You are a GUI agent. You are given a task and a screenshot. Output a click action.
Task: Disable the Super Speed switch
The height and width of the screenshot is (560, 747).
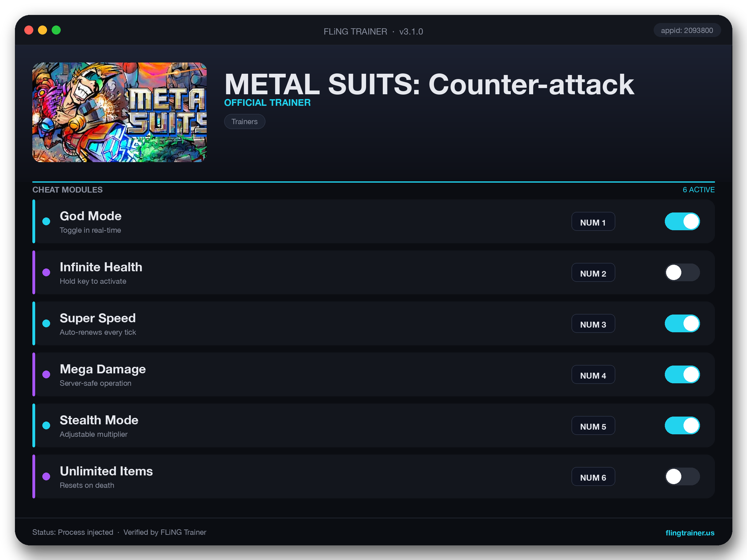(682, 323)
